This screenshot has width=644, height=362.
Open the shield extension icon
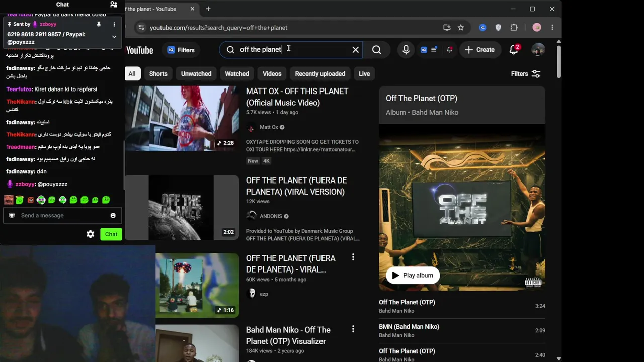tap(498, 28)
